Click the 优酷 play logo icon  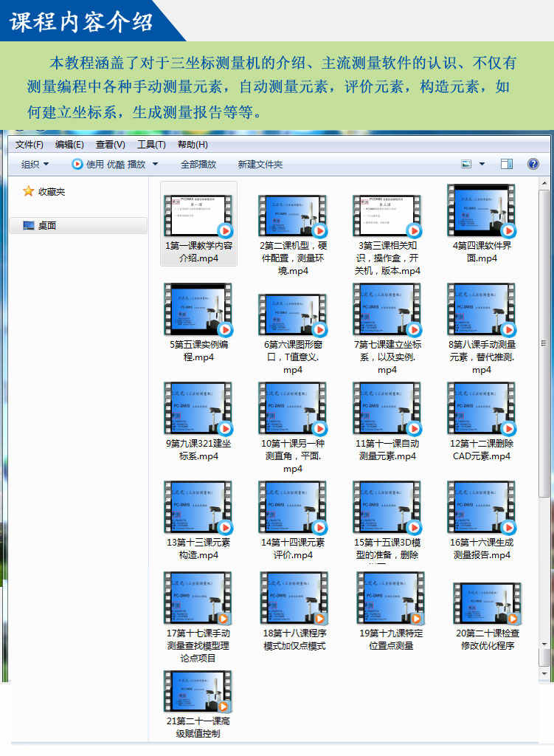77,164
